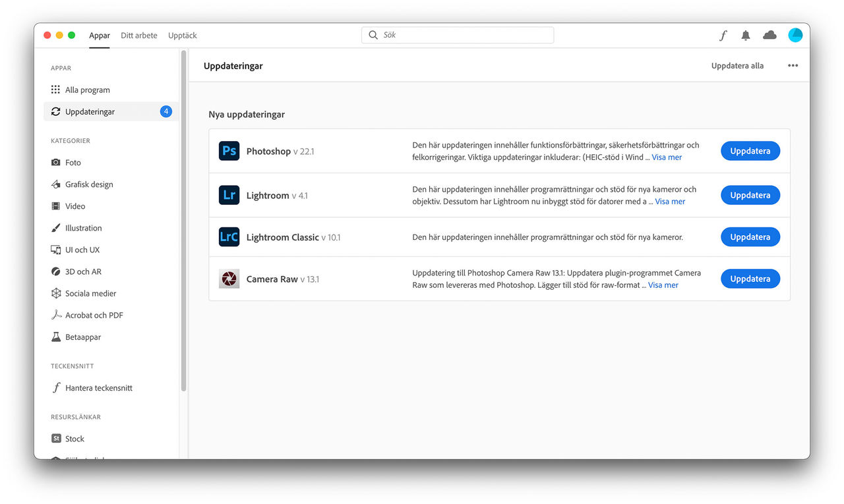This screenshot has height=504, width=844.
Task: Click Visa mer for Lightroom
Action: (x=670, y=202)
